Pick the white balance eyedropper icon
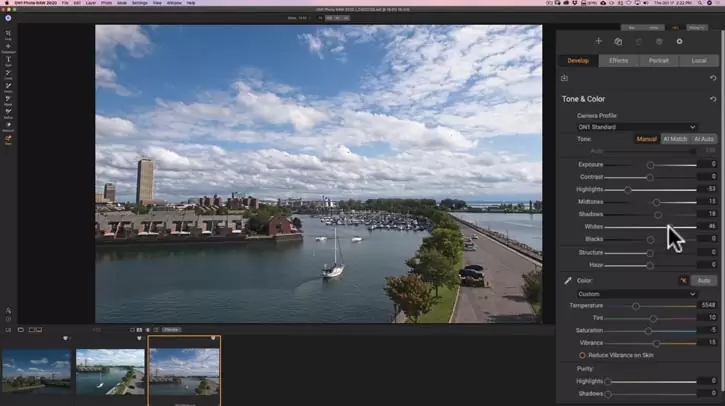The height and width of the screenshot is (406, 725). [x=567, y=281]
